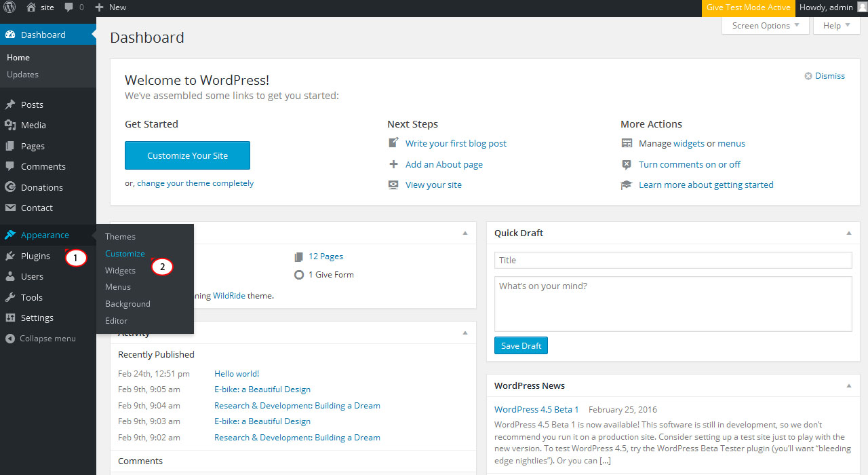This screenshot has width=868, height=475.
Task: Click the Media icon in sidebar
Action: pos(10,125)
